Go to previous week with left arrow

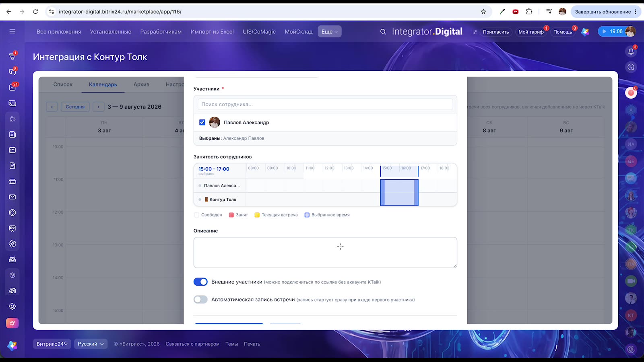(x=52, y=107)
